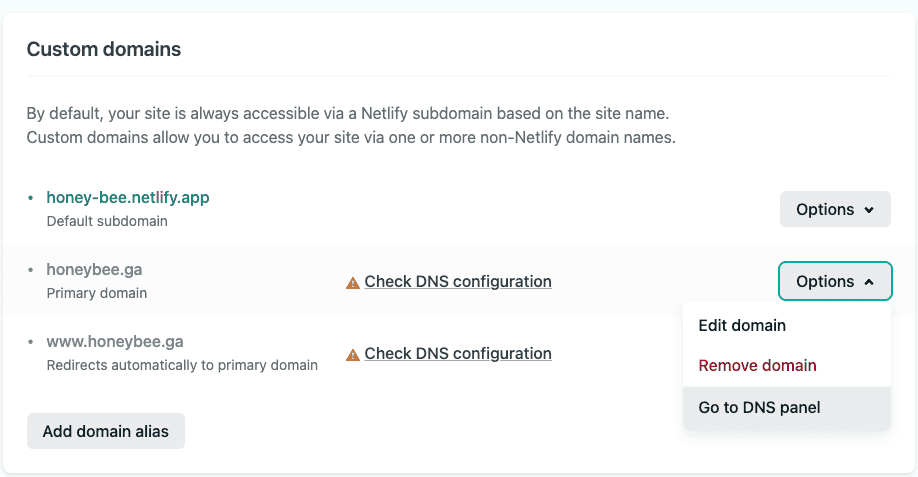The width and height of the screenshot is (918, 477).
Task: Click the warning icon beside honeybee.ga DNS check
Action: pos(352,283)
